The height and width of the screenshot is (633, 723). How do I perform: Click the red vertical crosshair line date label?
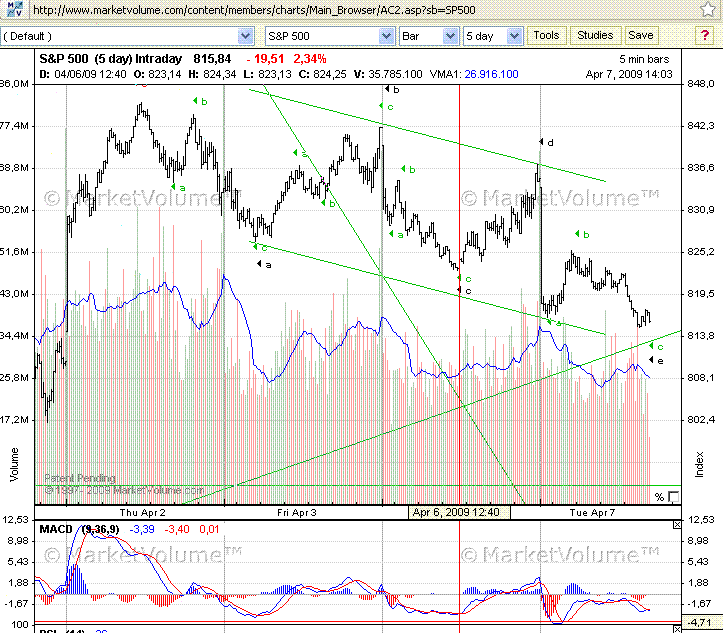(x=459, y=512)
